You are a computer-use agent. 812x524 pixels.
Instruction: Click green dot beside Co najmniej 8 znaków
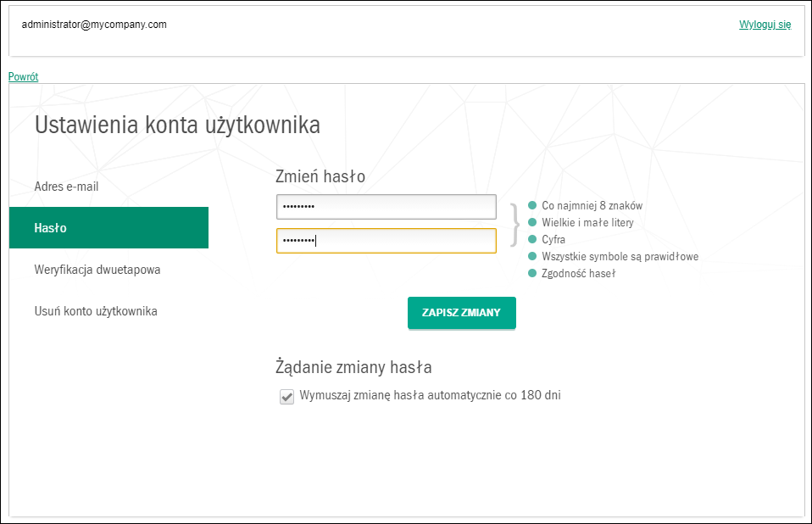(x=532, y=205)
